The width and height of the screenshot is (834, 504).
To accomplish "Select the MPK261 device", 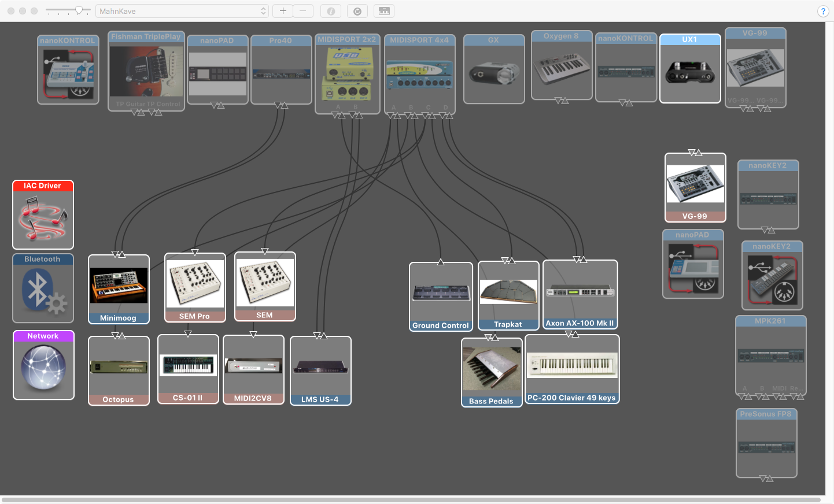I will [770, 355].
